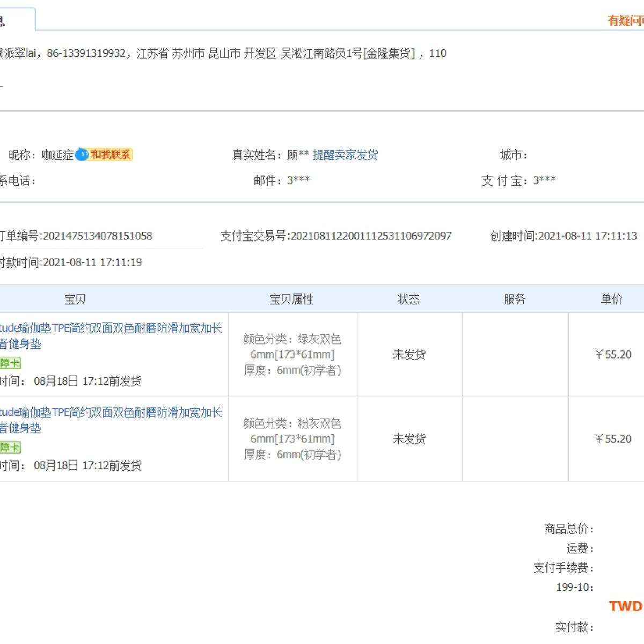The height and width of the screenshot is (644, 644).
Task: Click the 单价 column header
Action: 611,299
